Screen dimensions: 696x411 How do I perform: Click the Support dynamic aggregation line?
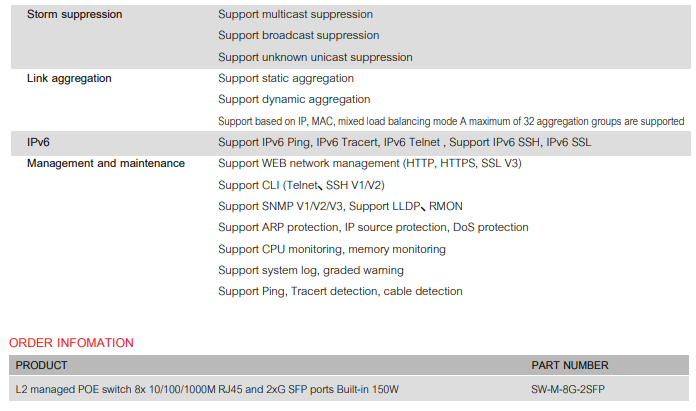click(294, 99)
